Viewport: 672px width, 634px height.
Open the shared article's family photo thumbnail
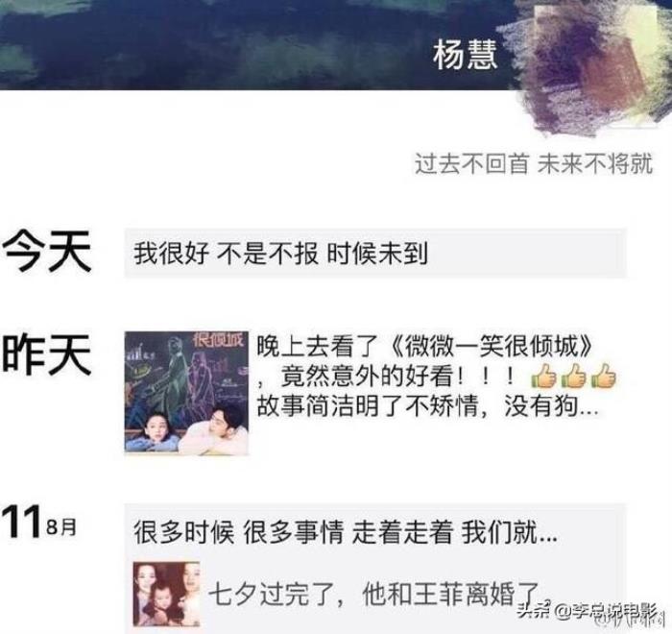click(x=166, y=594)
